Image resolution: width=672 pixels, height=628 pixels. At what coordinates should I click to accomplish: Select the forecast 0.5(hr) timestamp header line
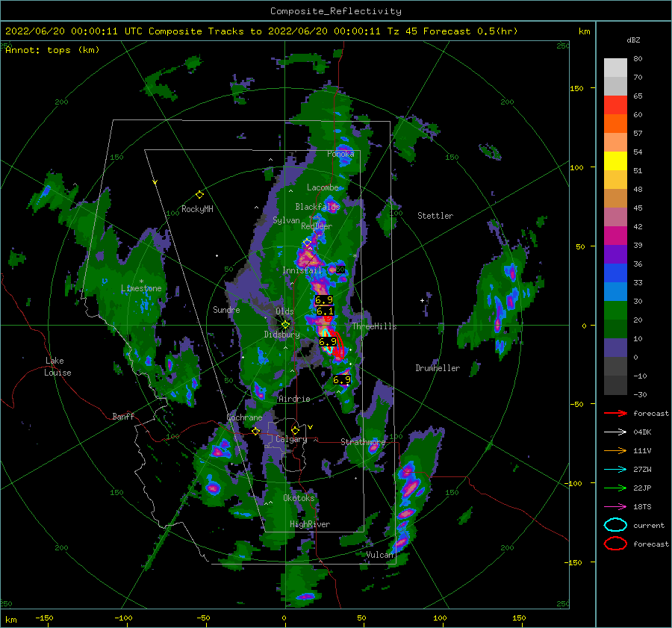point(261,31)
